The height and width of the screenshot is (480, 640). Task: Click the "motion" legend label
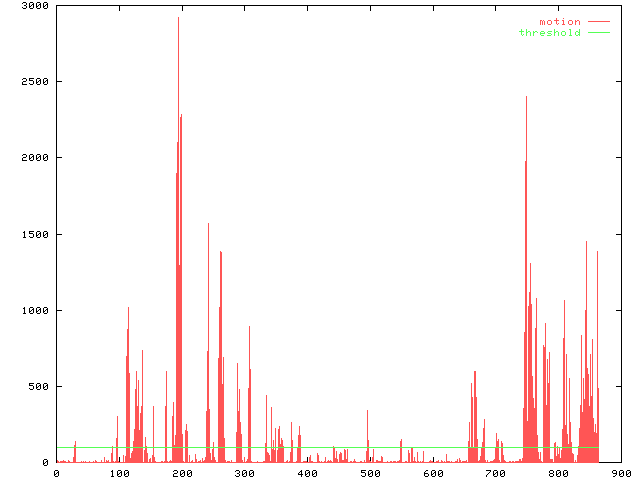[x=559, y=22]
